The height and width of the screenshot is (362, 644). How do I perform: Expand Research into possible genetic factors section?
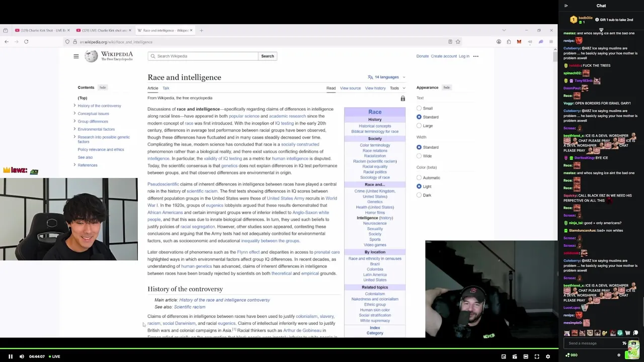pos(74,137)
